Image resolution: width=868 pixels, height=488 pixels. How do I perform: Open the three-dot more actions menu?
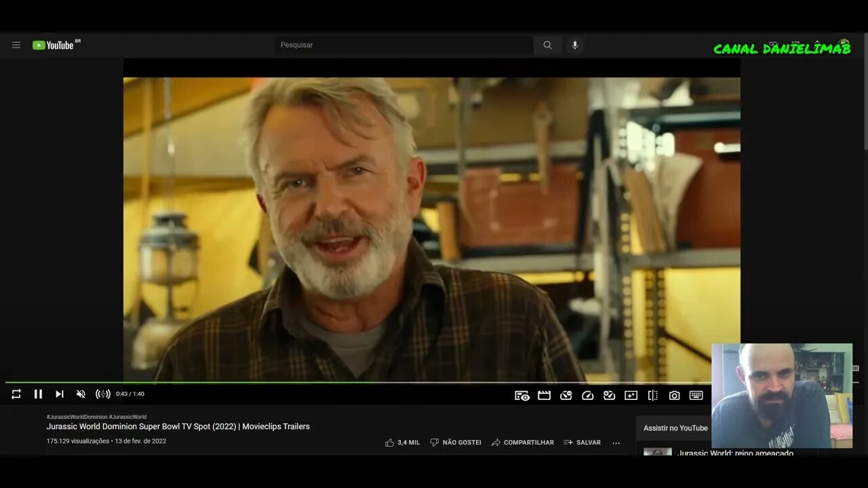[x=616, y=443]
